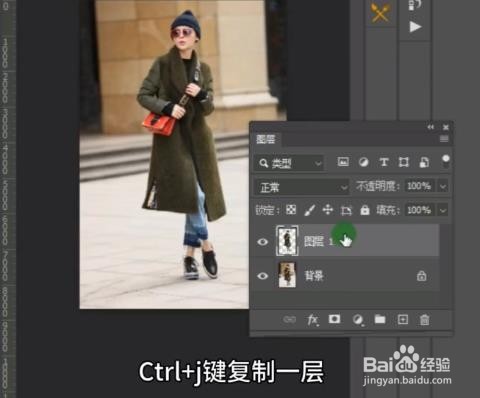Click the 背景 layer lock icon
Viewport: 480px width, 398px height.
422,276
